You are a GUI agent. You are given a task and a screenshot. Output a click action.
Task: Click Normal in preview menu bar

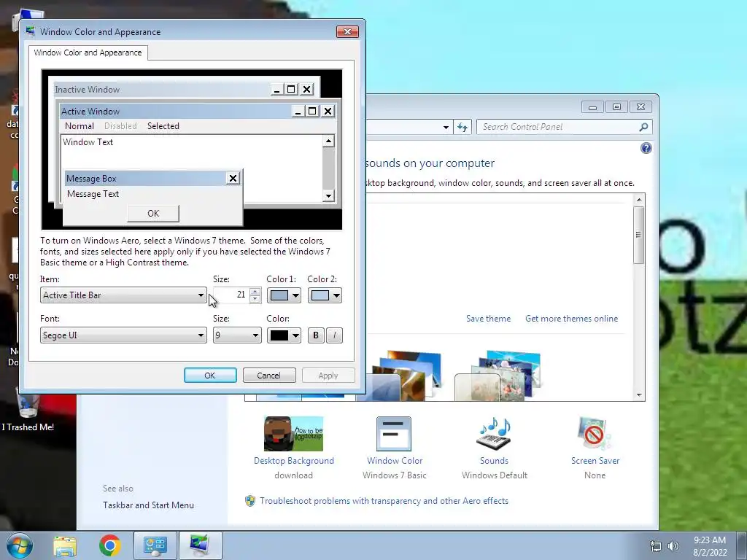click(79, 126)
